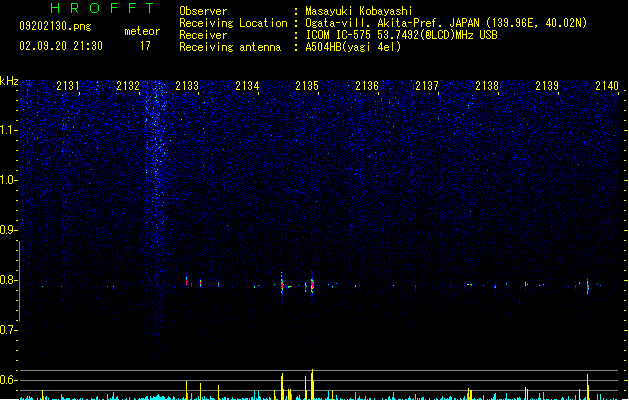The width and height of the screenshot is (629, 400).
Task: Click the 'meteor' count label
Action: pyautogui.click(x=142, y=31)
